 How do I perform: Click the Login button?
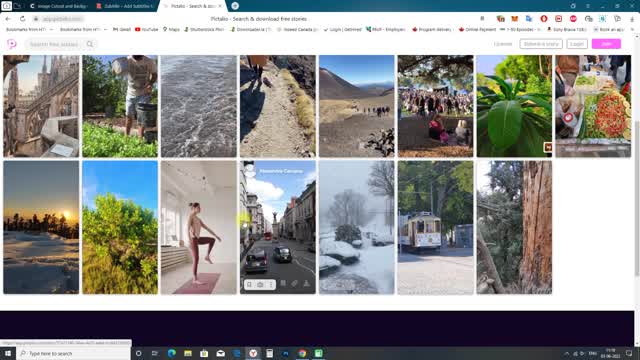coord(577,44)
